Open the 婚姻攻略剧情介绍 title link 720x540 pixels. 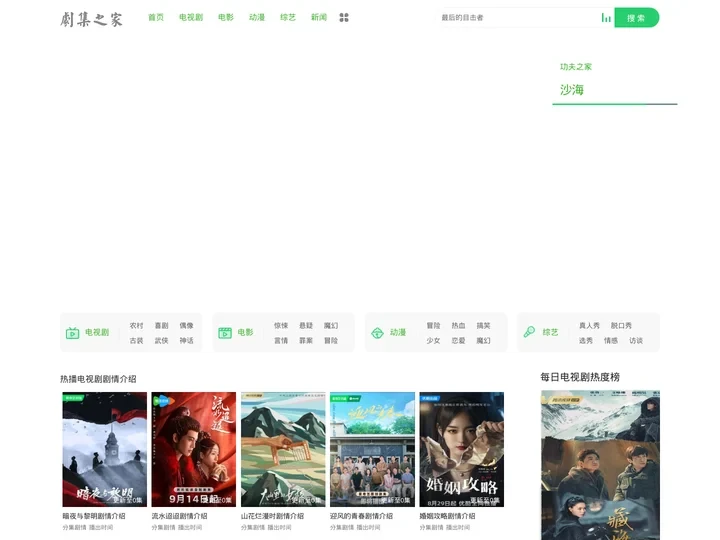(447, 516)
